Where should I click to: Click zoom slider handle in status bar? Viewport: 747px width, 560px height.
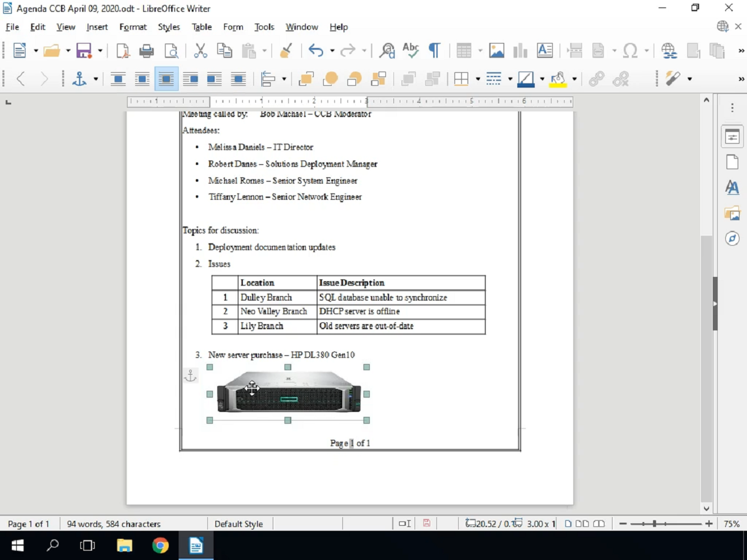[655, 524]
